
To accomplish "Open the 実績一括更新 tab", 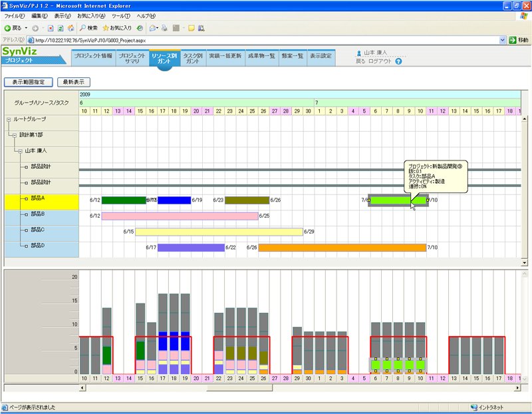I will (225, 58).
